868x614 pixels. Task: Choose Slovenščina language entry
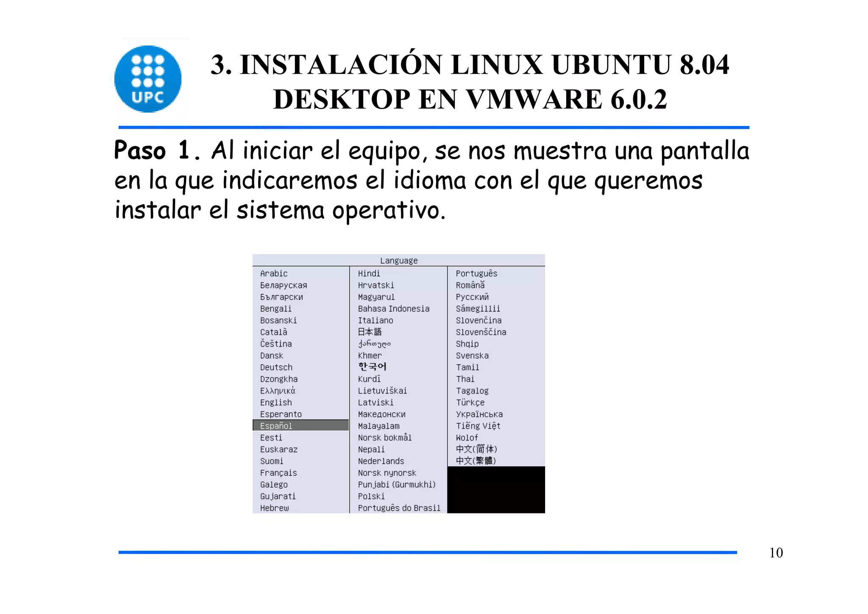(481, 332)
